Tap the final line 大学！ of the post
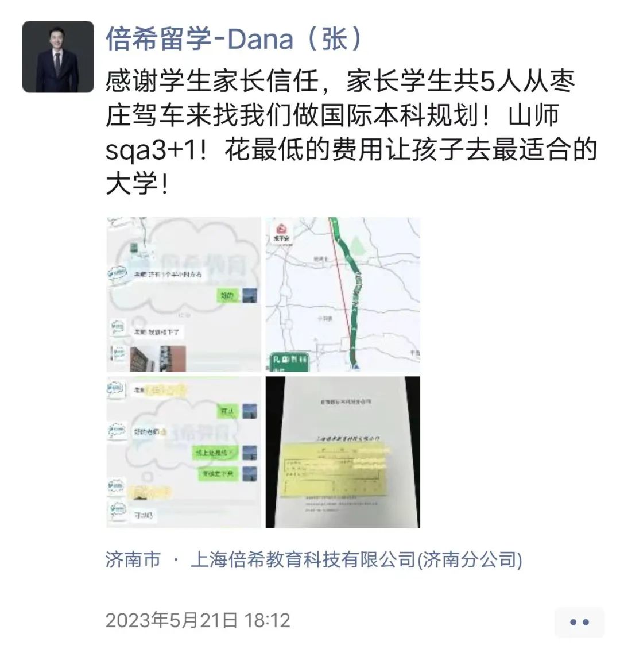 point(137,184)
